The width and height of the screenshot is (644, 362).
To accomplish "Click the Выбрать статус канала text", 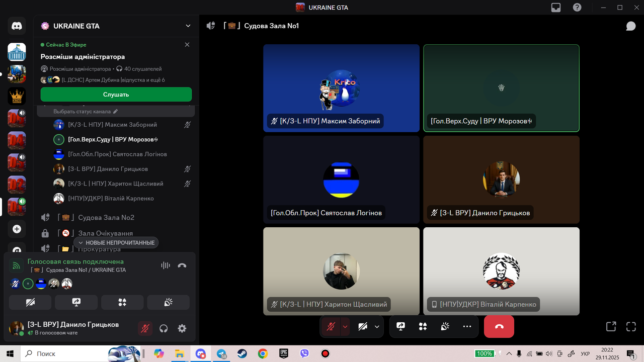I will coord(82,111).
